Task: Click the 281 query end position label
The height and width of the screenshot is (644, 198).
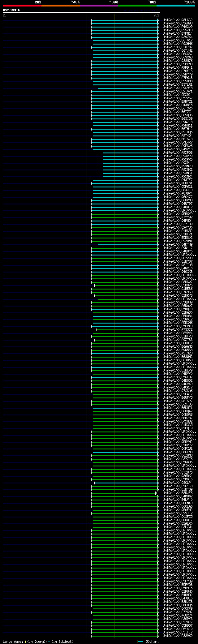Action: [156, 15]
